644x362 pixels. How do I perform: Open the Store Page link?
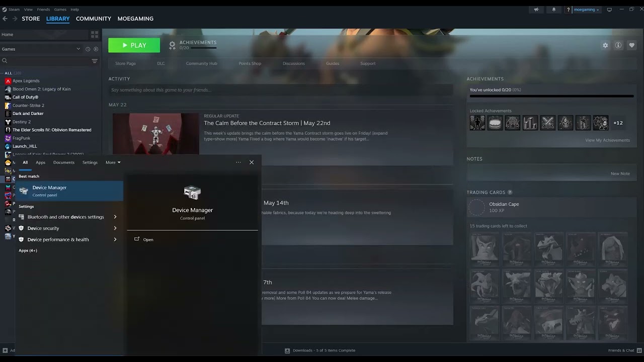(x=125, y=63)
